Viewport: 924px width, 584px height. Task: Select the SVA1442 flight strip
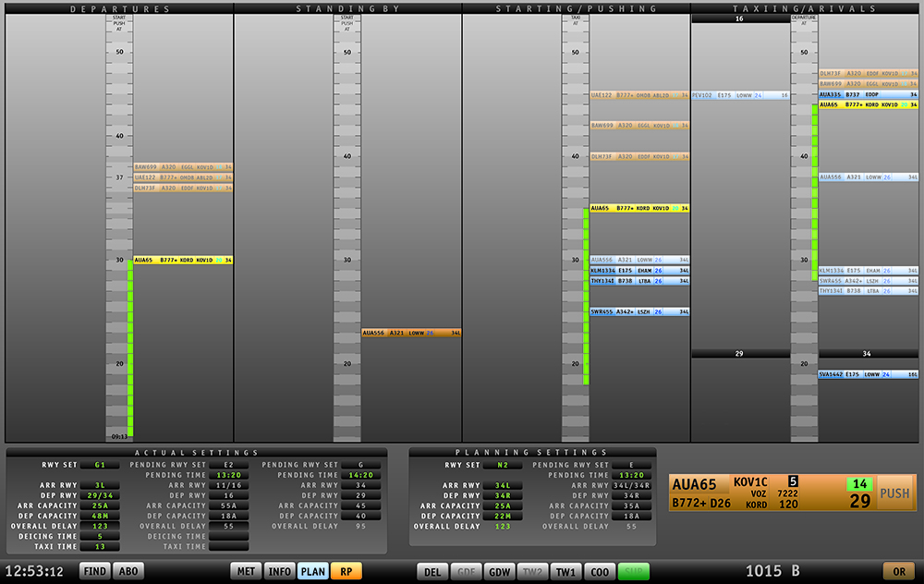coord(868,374)
